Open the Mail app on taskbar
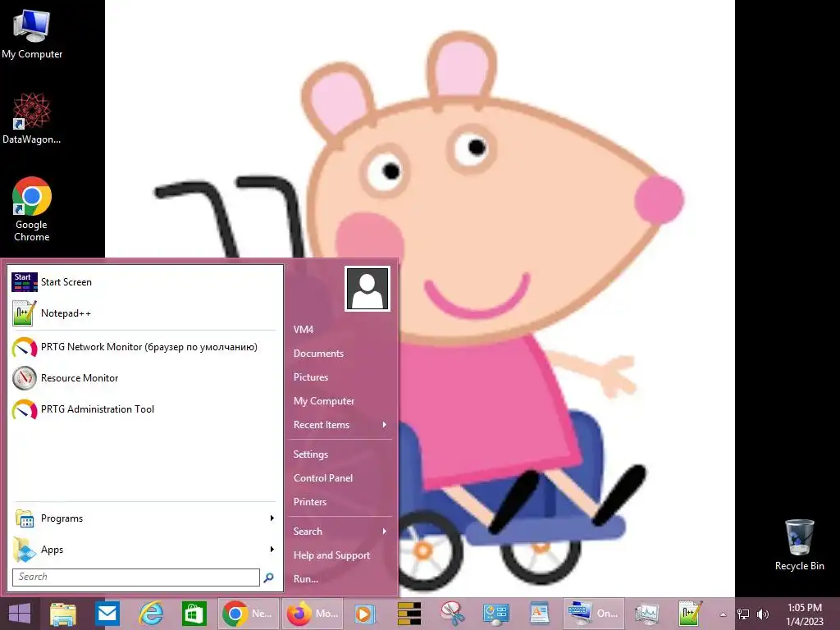 (x=107, y=614)
